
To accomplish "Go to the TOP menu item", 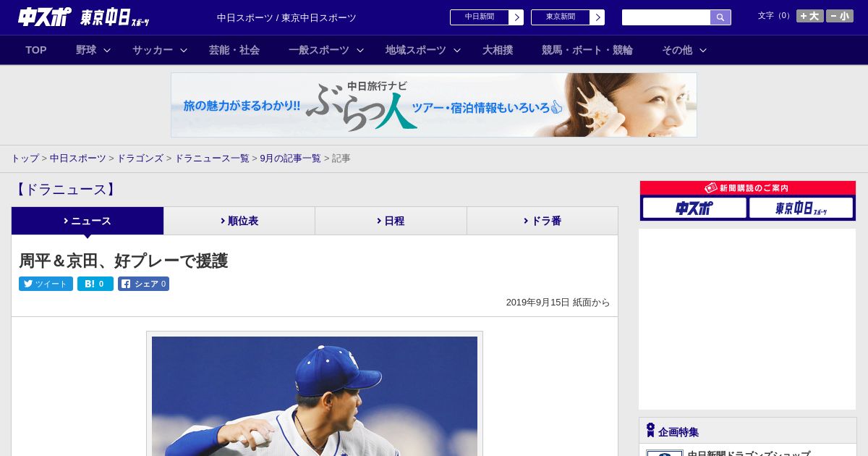I will (x=36, y=50).
